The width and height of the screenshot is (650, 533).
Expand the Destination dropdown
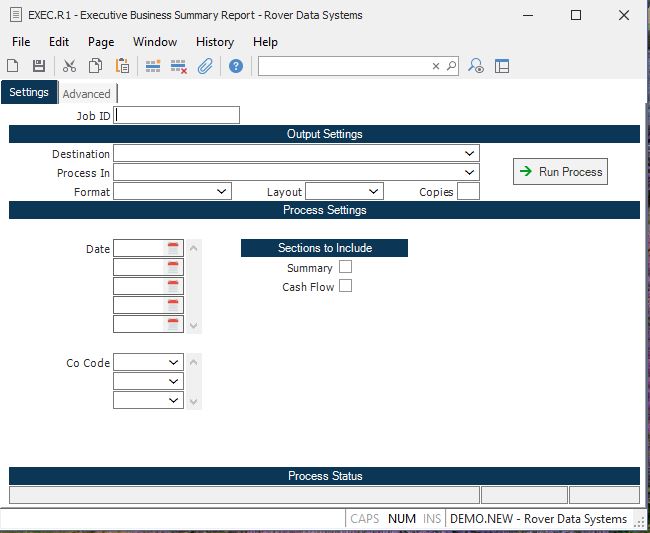tap(470, 154)
